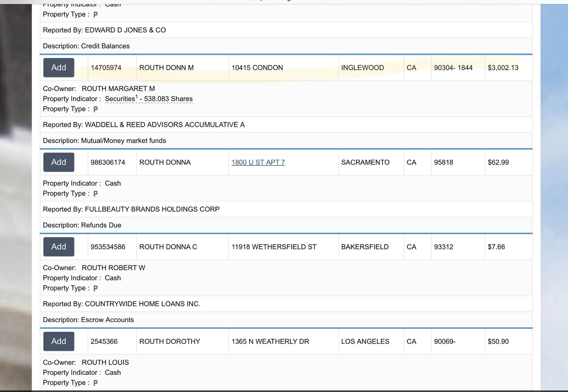Screen dimensions: 568x392
Task: Click co-owner ROUTH LOUIS
Action: click(105, 362)
